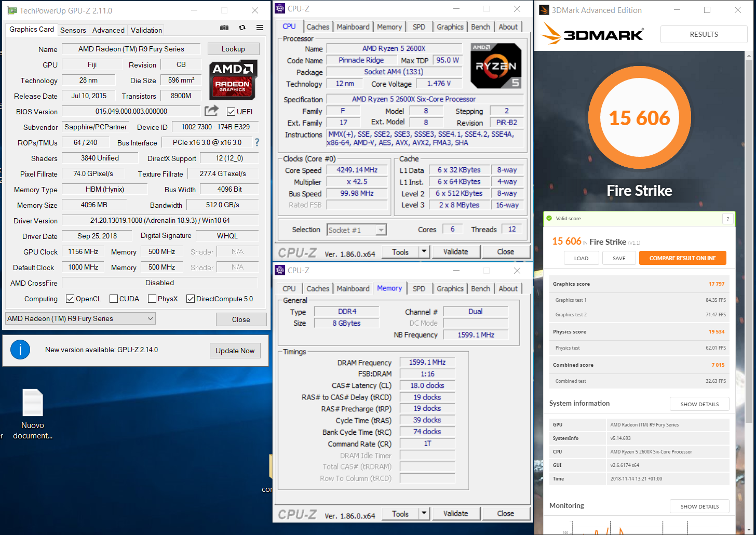Screen dimensions: 756x535
Task: Click the Memory Type HBM (Hynix) field
Action: click(105, 189)
